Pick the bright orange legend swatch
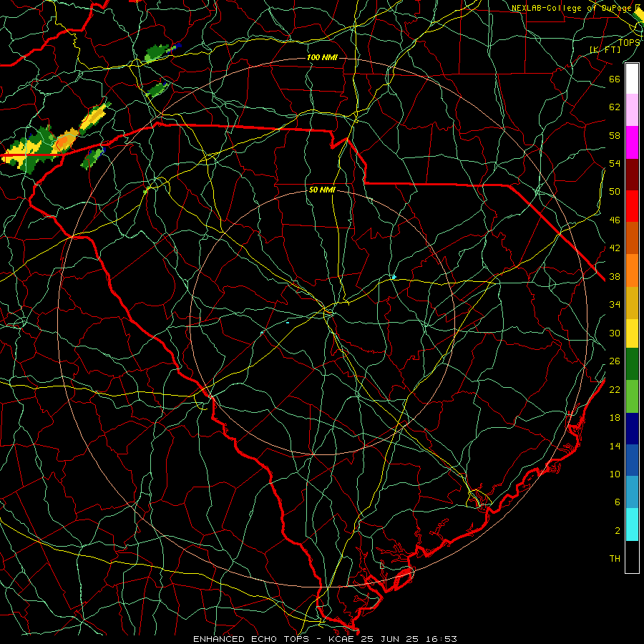Viewport: 644px width, 644px height. pos(632,270)
